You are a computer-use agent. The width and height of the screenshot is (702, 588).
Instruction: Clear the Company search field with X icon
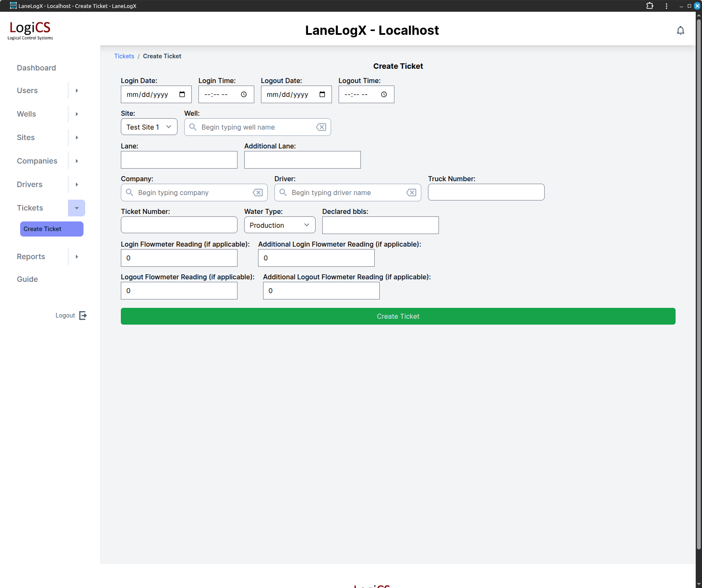coord(258,193)
